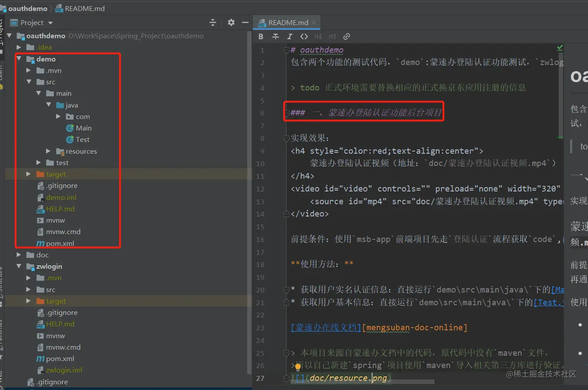Screen dimensions: 588x390
Task: Click the doc/resource.png path on line 27
Action: coord(348,378)
